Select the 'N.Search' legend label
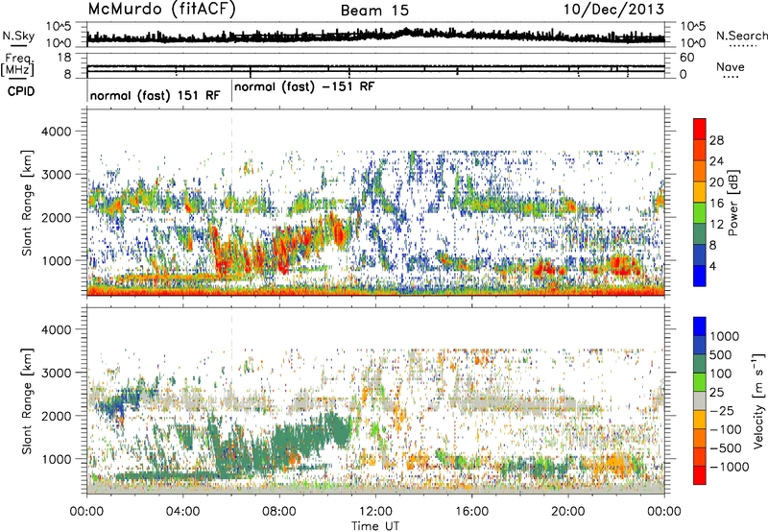 [741, 36]
